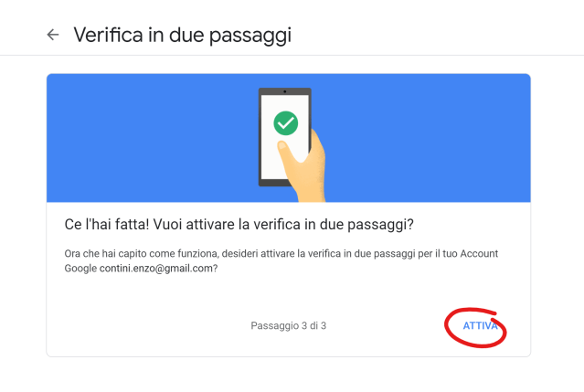
Task: Click the blue banner left of the phone
Action: point(146,137)
